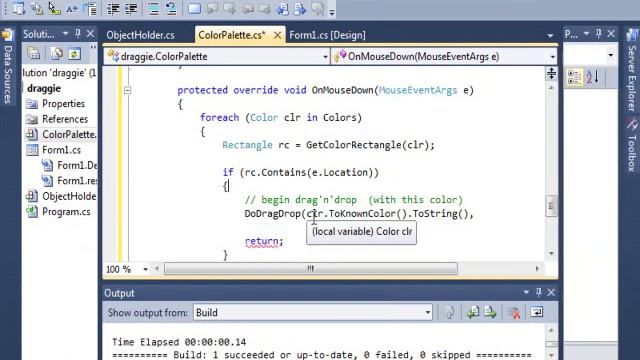Select the Properties node in Solution Explorer
The width and height of the screenshot is (640, 360).
[x=63, y=104]
